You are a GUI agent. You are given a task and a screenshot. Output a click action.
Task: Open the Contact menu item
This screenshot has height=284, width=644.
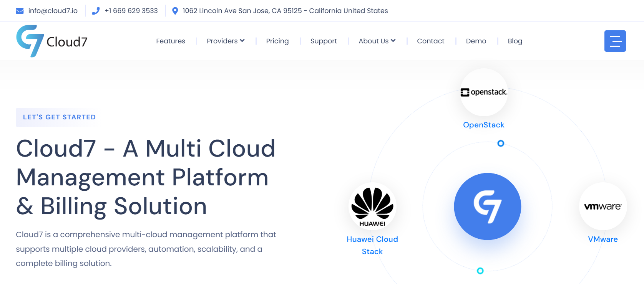point(431,41)
